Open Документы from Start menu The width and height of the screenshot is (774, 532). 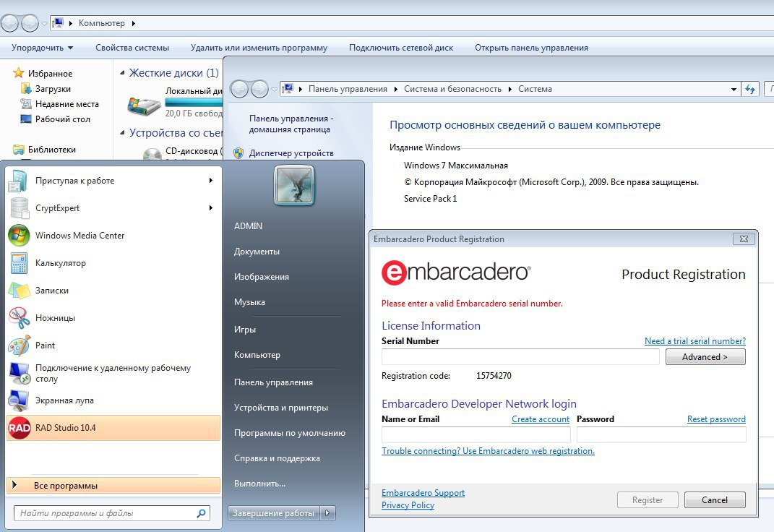[x=257, y=252]
